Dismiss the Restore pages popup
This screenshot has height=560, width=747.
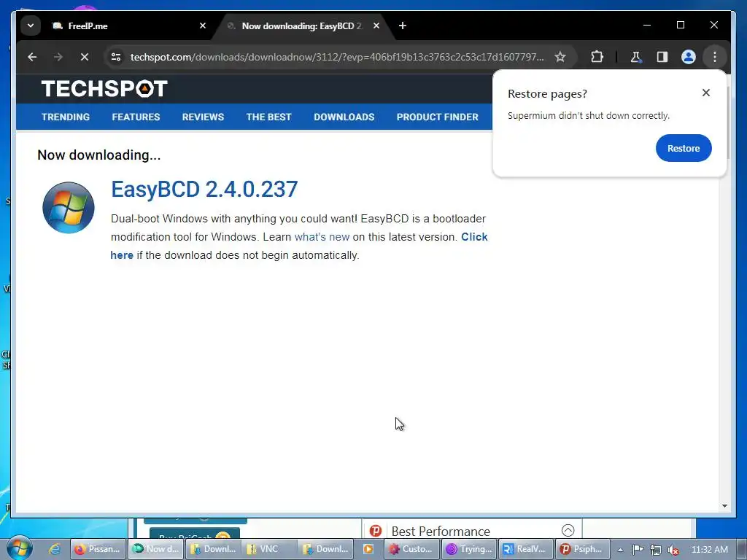(x=705, y=93)
